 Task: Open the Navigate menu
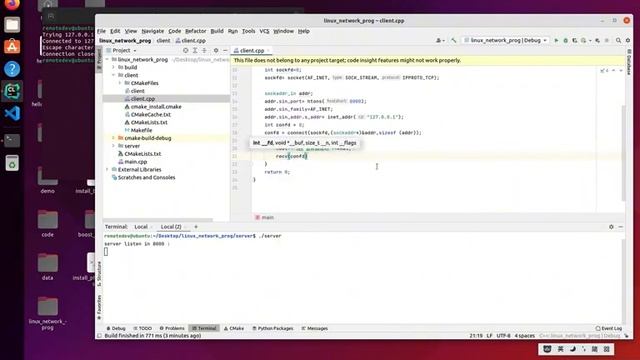[153, 31]
